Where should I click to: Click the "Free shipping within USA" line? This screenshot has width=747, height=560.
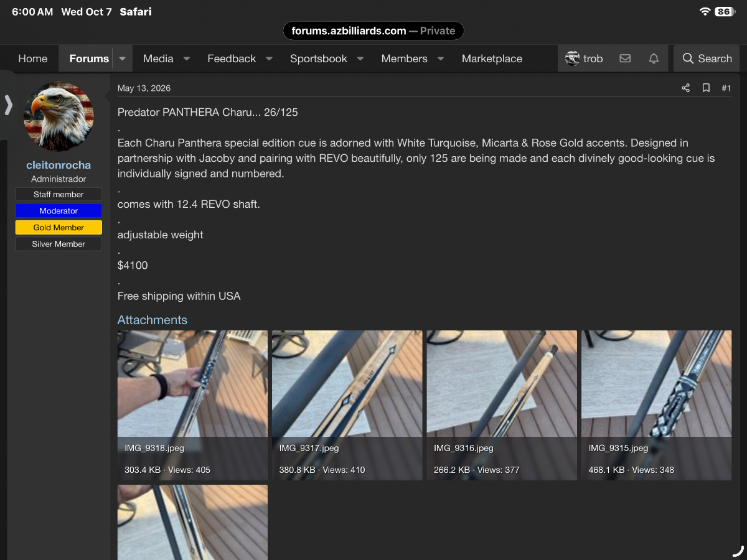click(179, 296)
